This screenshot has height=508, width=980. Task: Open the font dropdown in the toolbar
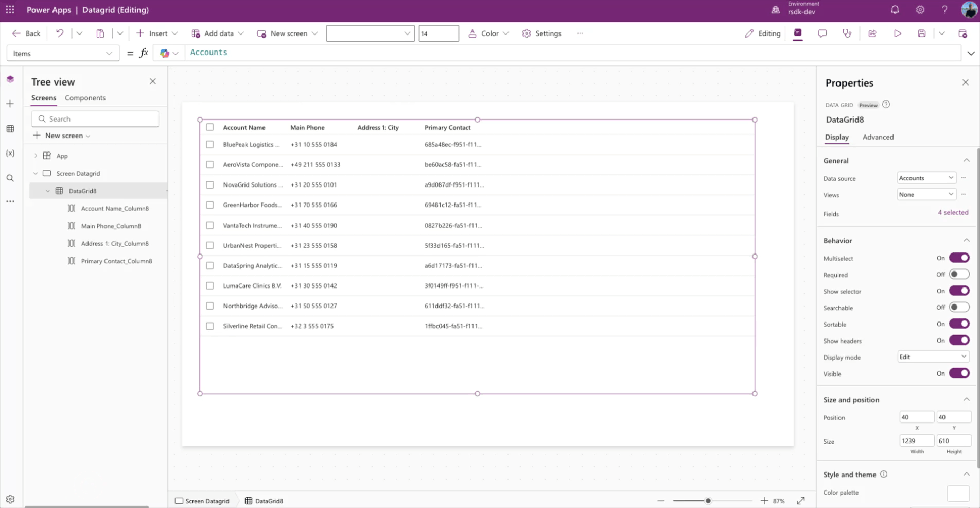tap(370, 33)
